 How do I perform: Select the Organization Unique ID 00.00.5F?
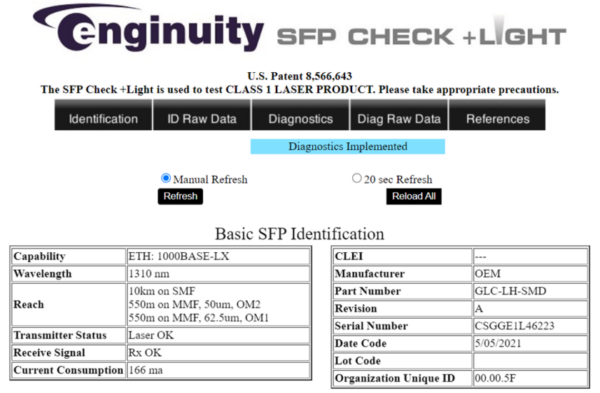click(495, 378)
